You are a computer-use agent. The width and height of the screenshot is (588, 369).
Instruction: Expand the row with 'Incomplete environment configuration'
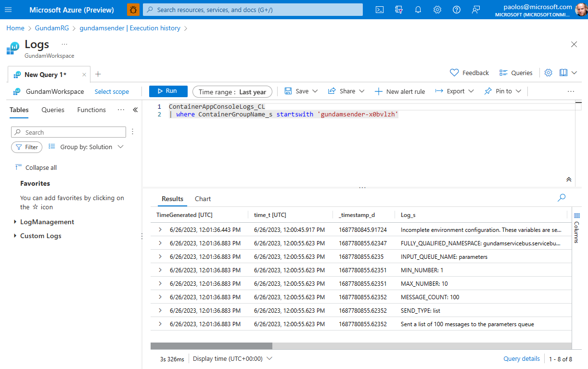[160, 230]
